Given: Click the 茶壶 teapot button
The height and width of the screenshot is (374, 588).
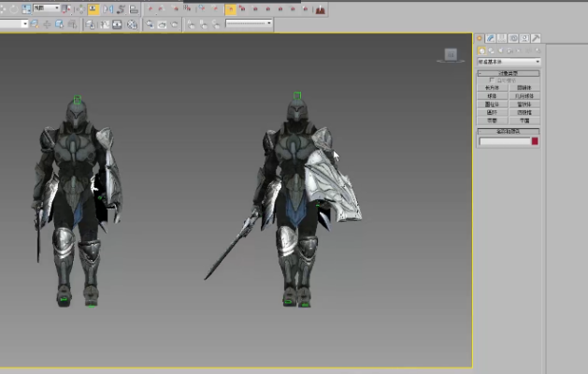Looking at the screenshot, I should (x=493, y=121).
